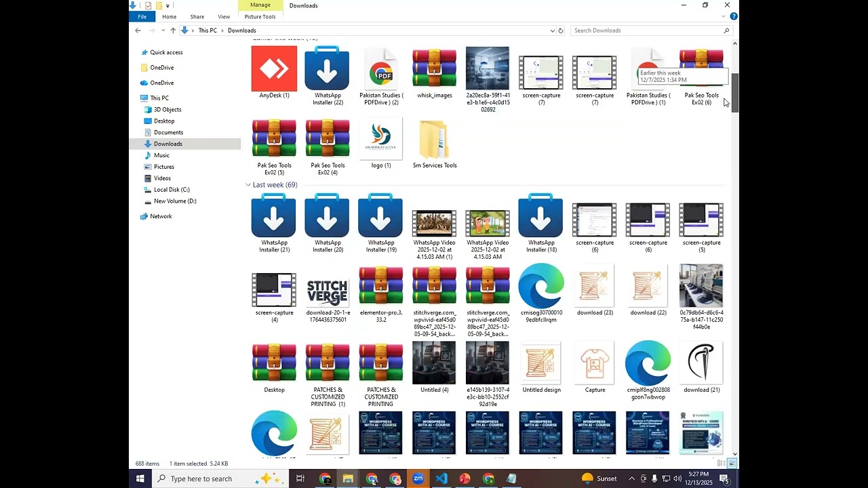Open 3D Objects in the sidebar
The width and height of the screenshot is (868, 488).
pyautogui.click(x=167, y=110)
